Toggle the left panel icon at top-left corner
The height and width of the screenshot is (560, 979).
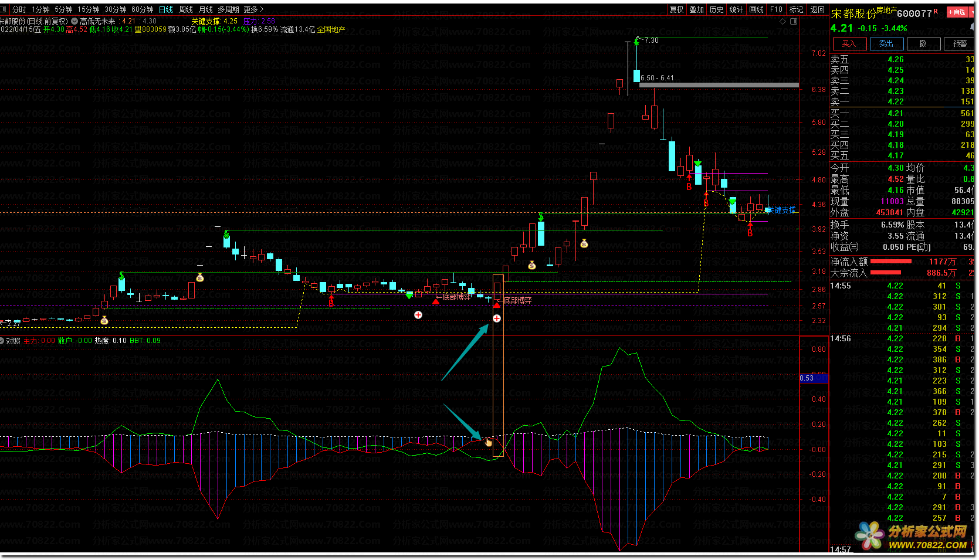click(4, 9)
